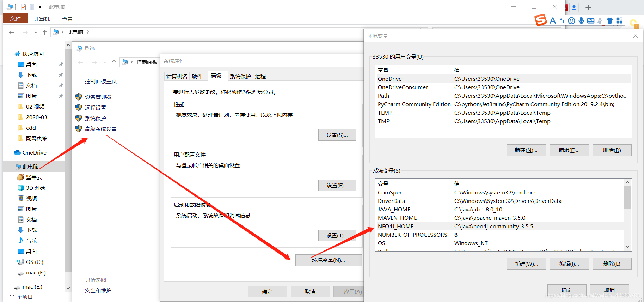The image size is (644, 302).
Task: Click 新建(W)... for system variables
Action: (526, 264)
